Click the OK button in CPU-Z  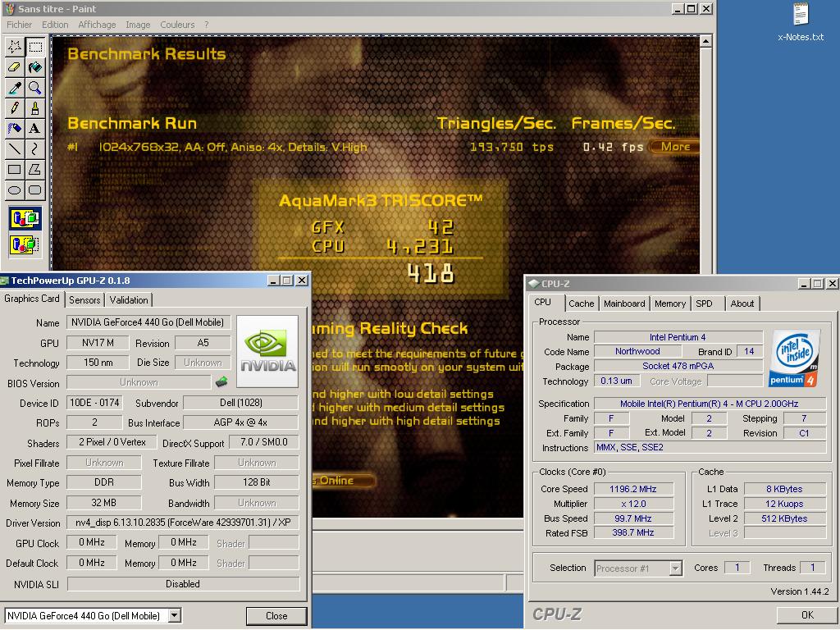pos(807,615)
